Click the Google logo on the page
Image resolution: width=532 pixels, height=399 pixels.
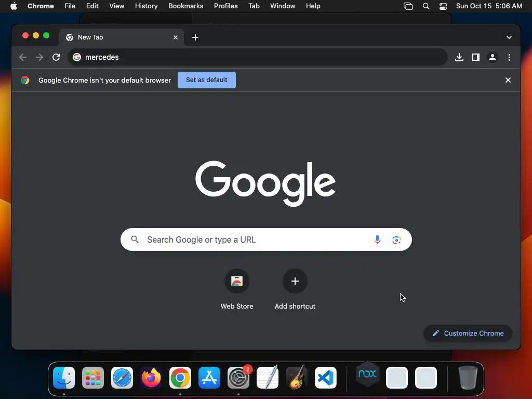point(265,183)
